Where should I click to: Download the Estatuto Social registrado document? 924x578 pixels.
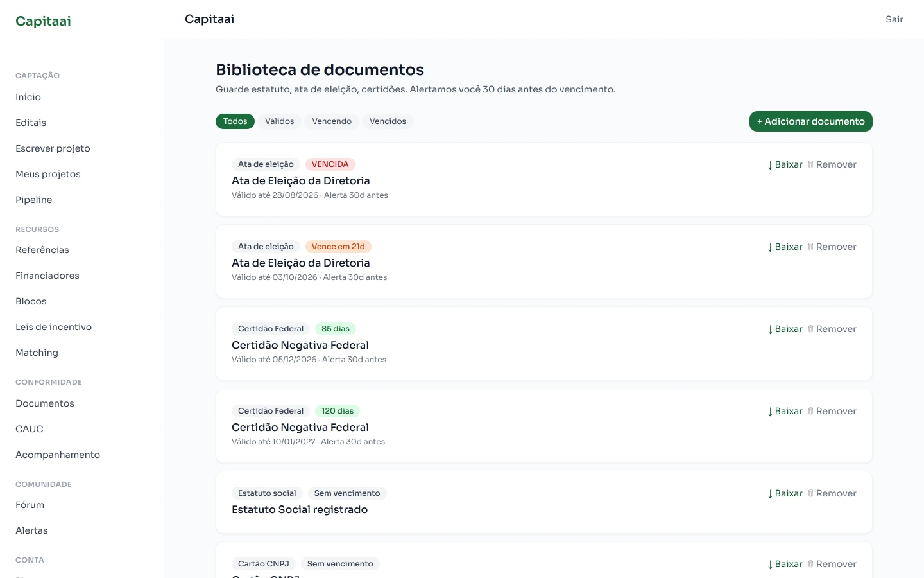(785, 493)
